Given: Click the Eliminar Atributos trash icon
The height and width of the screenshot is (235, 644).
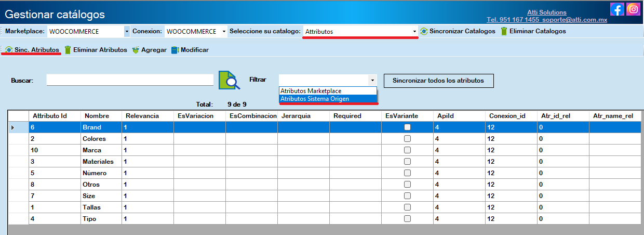Looking at the screenshot, I should [x=68, y=50].
